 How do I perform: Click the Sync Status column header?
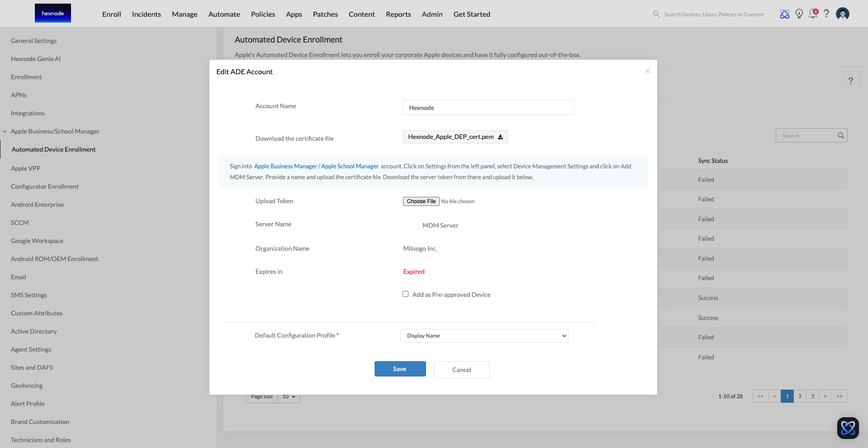(x=713, y=161)
